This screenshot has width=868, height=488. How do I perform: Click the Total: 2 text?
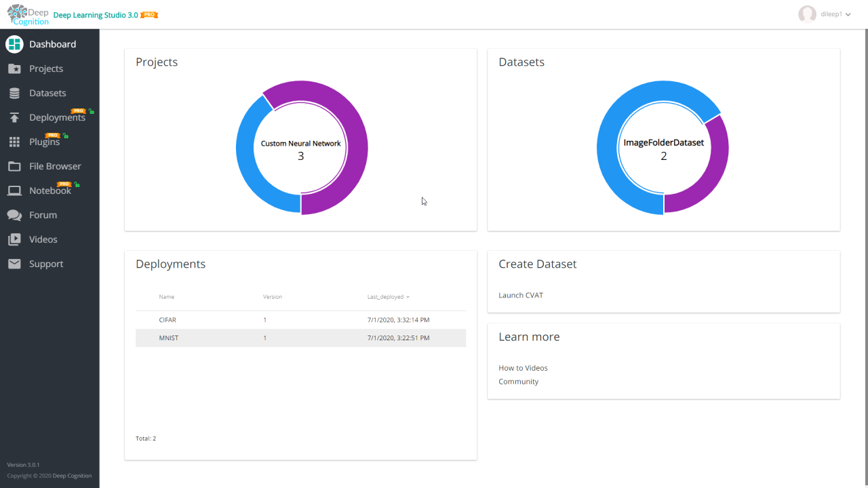[146, 439]
